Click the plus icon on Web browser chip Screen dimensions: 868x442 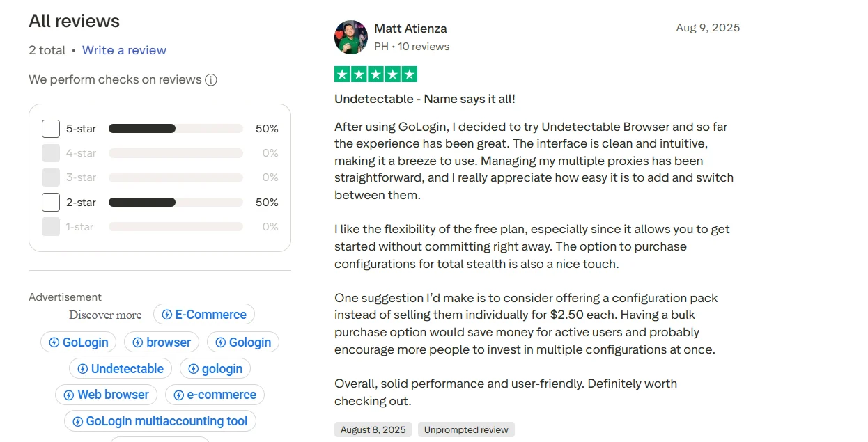click(x=68, y=395)
